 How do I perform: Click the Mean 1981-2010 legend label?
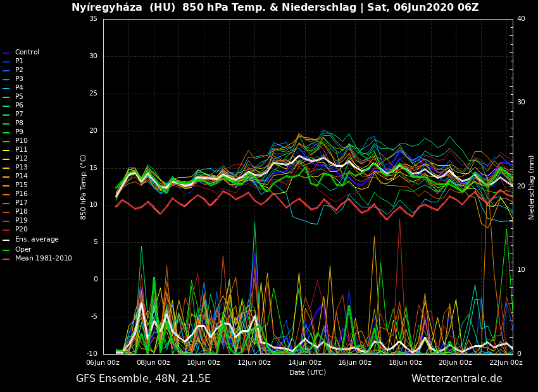43,259
